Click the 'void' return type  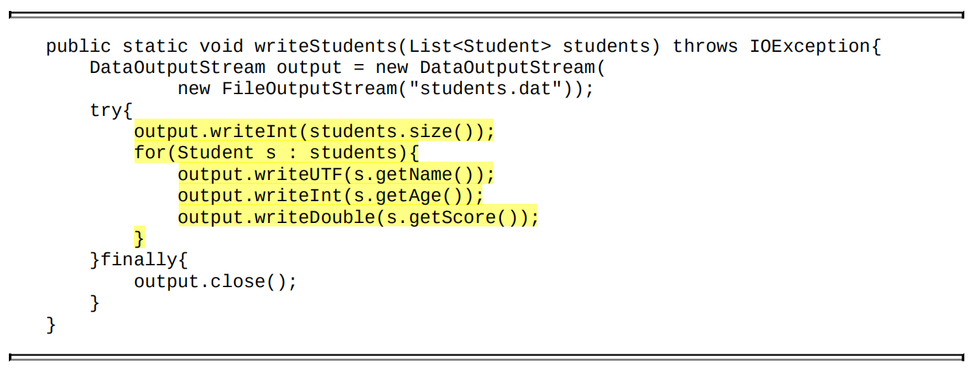[222, 46]
